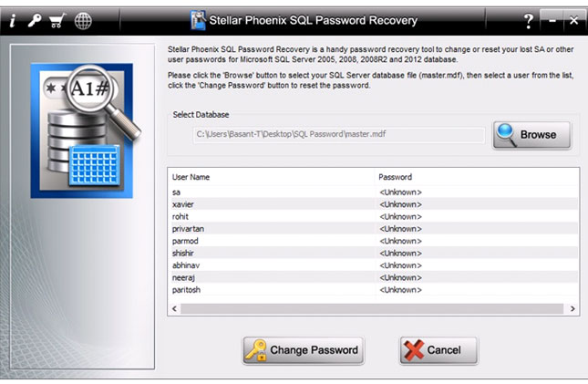
Task: Click the registration key icon
Action: (x=35, y=20)
